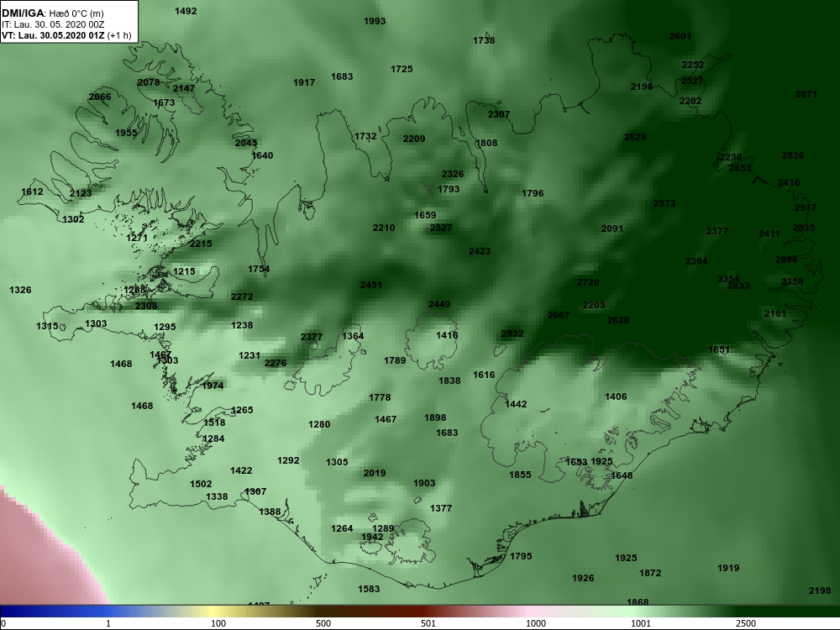The width and height of the screenshot is (840, 630).
Task: Click the map value 2720
Action: click(x=588, y=282)
